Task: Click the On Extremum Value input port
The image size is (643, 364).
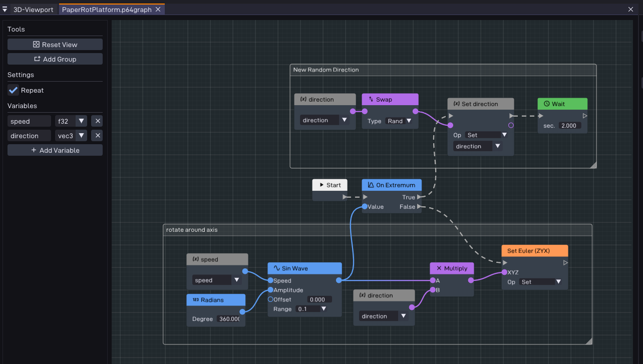Action: coord(365,207)
